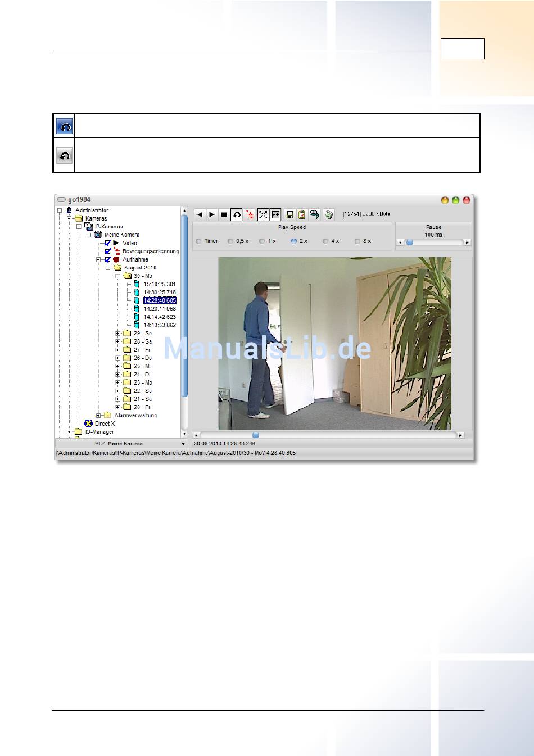The height and width of the screenshot is (756, 534).
Task: Toggle the loop playback icon in toolbar
Action: pyautogui.click(x=237, y=214)
